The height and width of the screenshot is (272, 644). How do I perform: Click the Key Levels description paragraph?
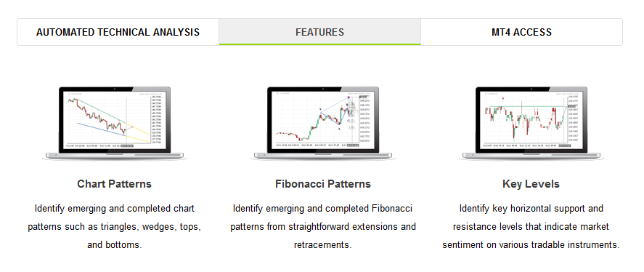(531, 226)
